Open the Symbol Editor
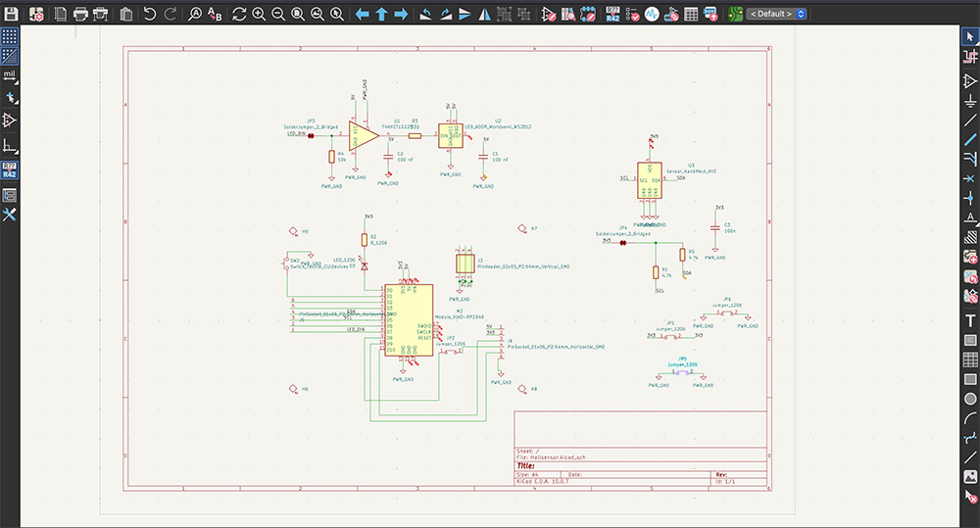The image size is (980, 528). coord(548,14)
